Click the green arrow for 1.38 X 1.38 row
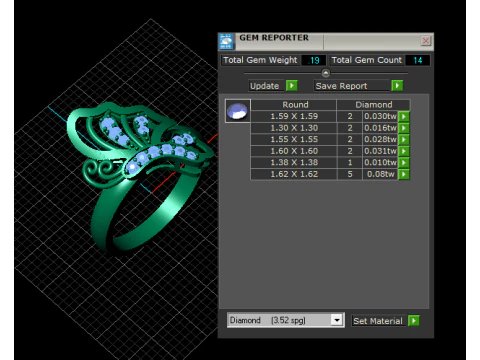This screenshot has height=360, width=480. coord(404,163)
